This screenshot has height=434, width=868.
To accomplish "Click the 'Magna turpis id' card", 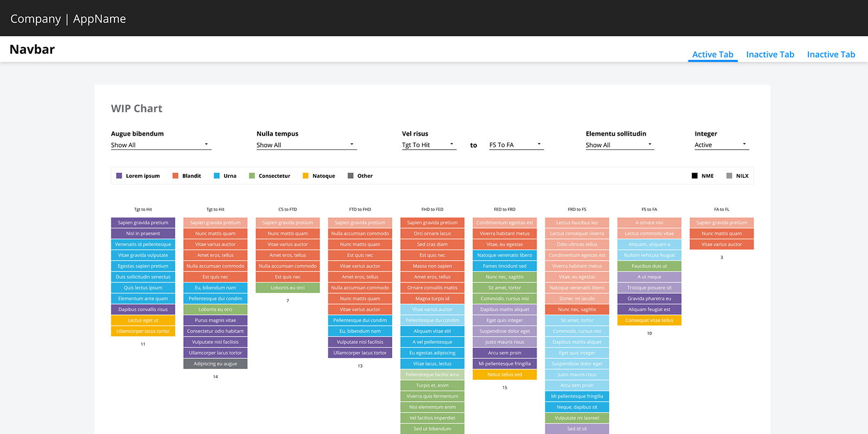I will [432, 298].
